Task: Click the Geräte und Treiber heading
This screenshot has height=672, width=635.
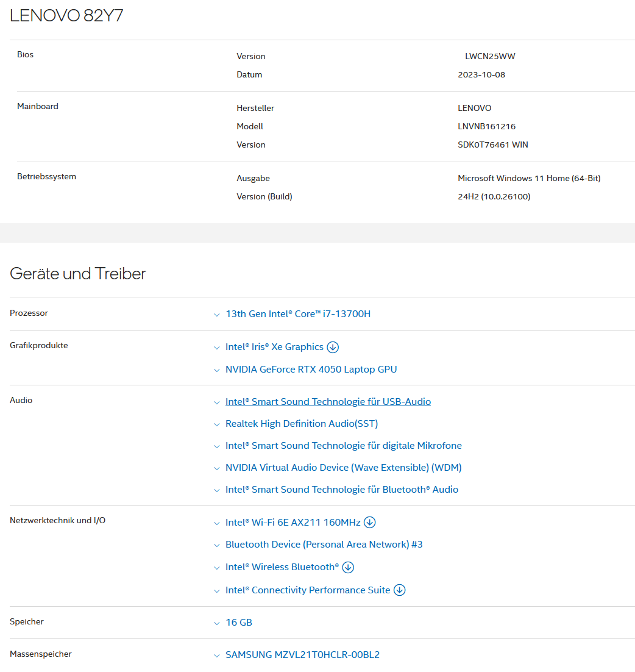Action: (x=78, y=273)
